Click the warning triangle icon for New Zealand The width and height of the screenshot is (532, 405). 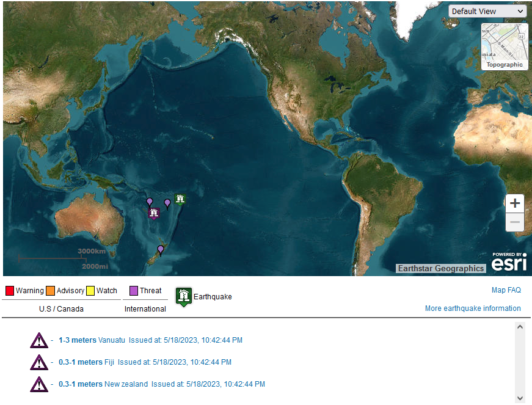39,384
